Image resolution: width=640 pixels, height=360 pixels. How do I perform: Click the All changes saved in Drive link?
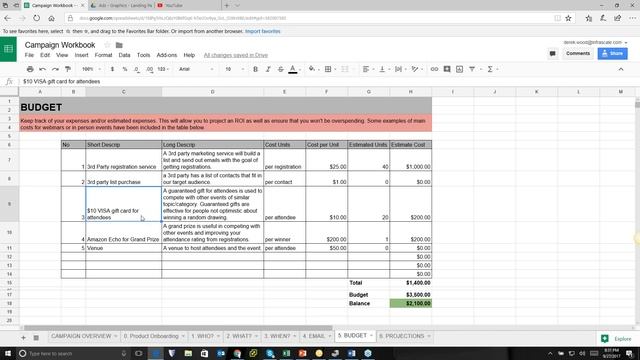tap(236, 55)
